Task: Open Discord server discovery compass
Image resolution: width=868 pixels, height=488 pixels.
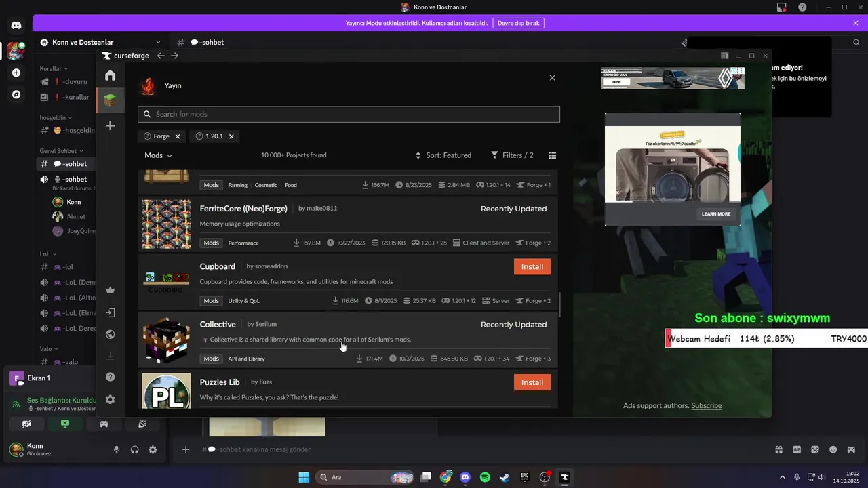Action: [x=16, y=94]
